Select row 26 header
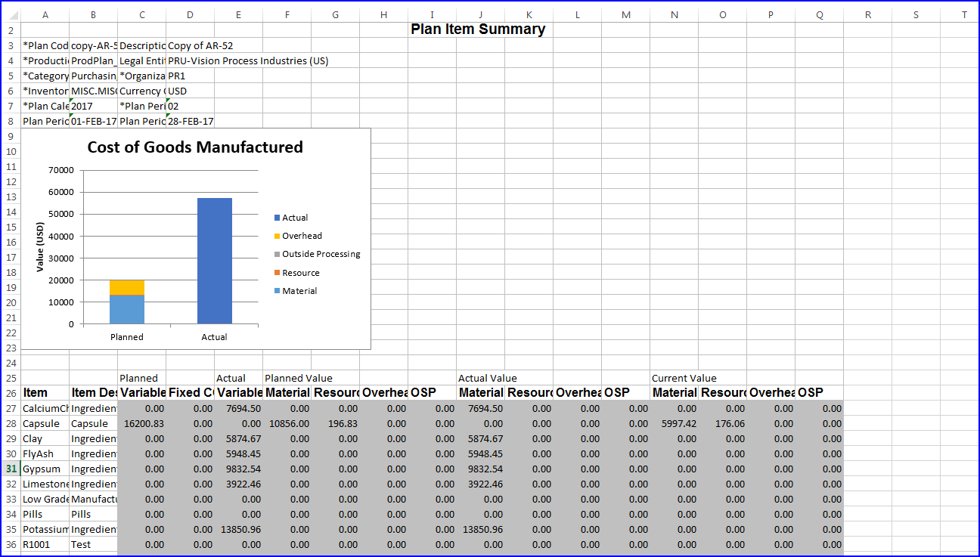 coord(11,393)
